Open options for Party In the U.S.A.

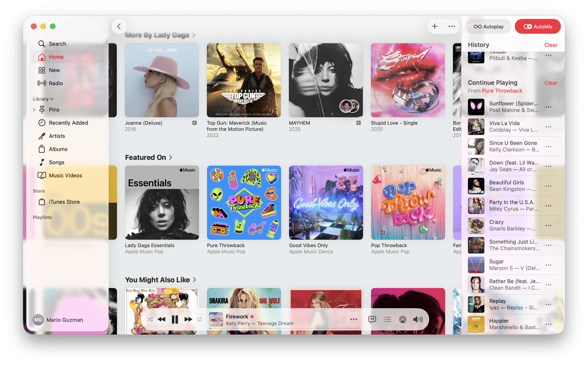[548, 206]
